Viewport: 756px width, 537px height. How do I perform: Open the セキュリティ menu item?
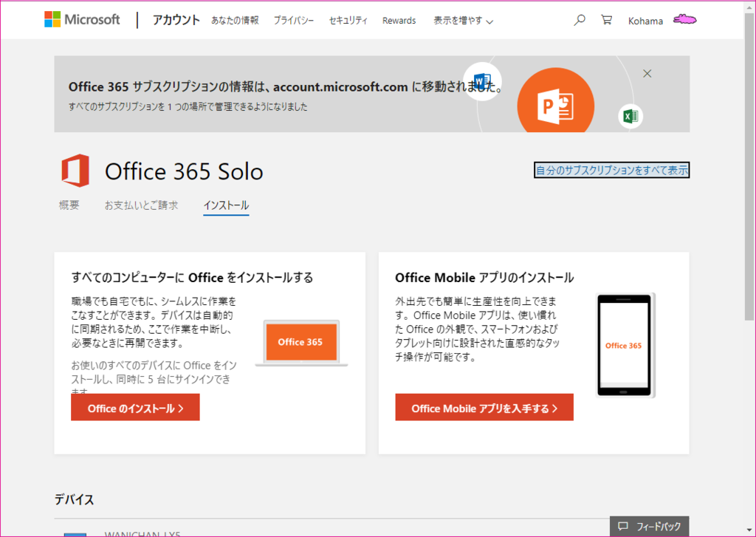pos(348,21)
